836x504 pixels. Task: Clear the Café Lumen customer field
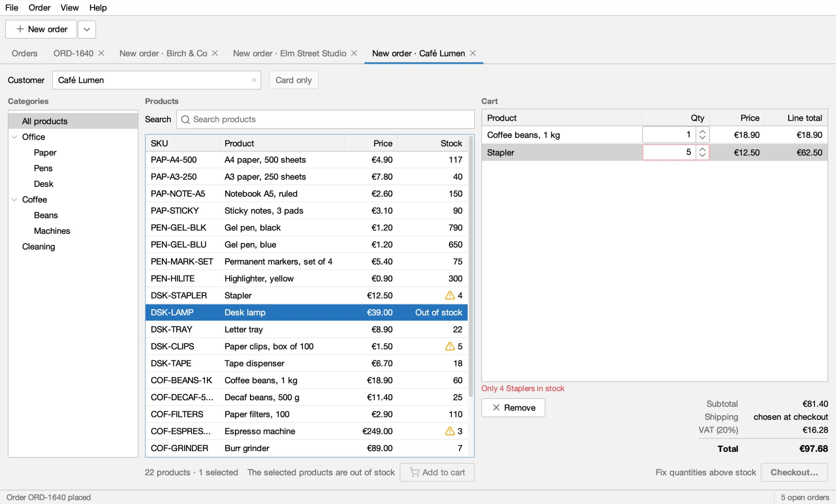tap(254, 80)
